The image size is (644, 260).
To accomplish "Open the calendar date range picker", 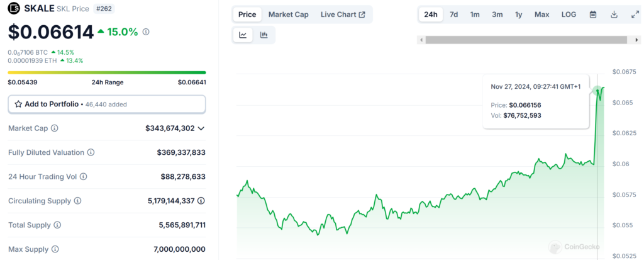I will coord(593,14).
